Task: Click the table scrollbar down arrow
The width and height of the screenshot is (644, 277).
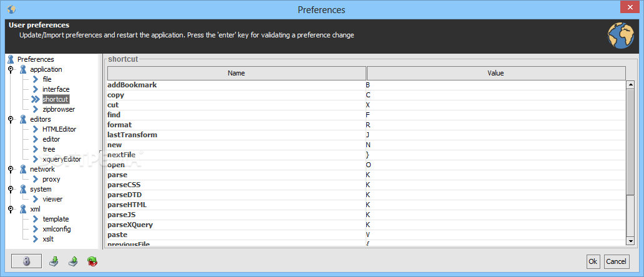Action: tap(630, 241)
